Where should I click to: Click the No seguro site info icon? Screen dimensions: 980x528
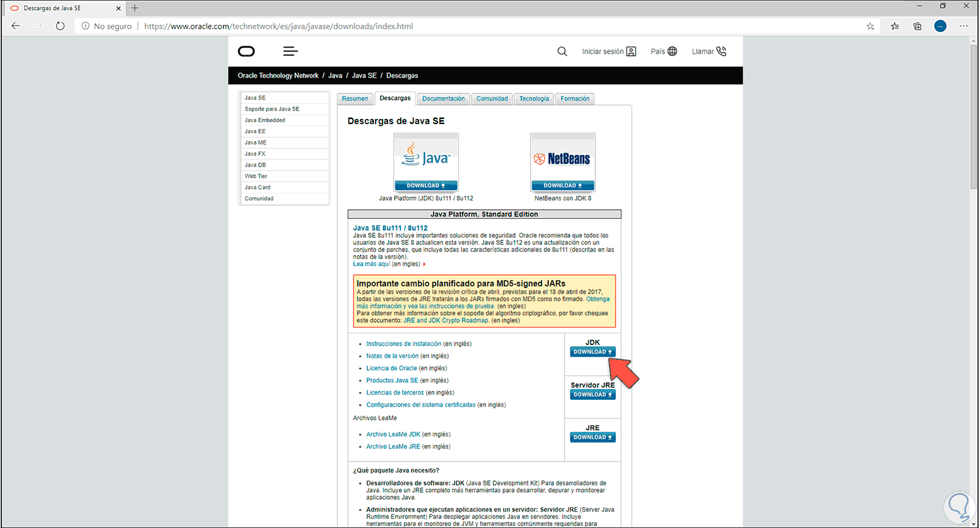pyautogui.click(x=86, y=26)
